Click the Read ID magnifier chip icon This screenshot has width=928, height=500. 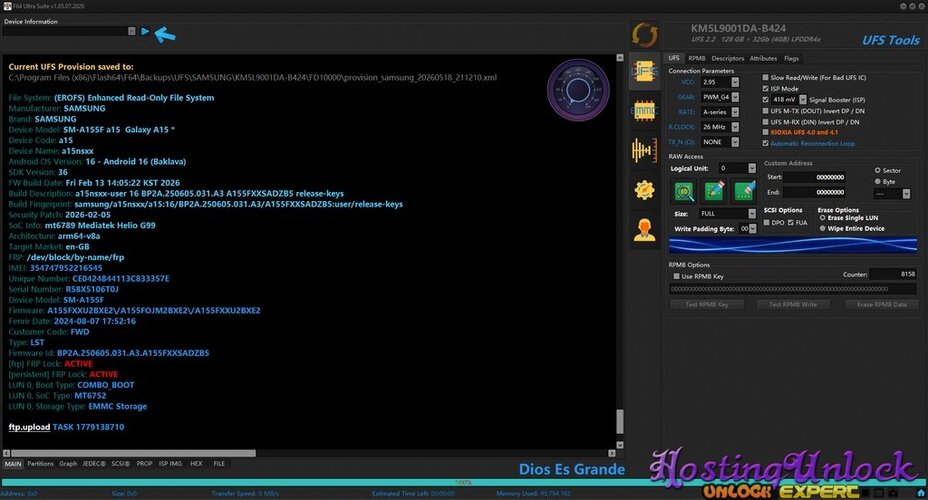pyautogui.click(x=685, y=191)
